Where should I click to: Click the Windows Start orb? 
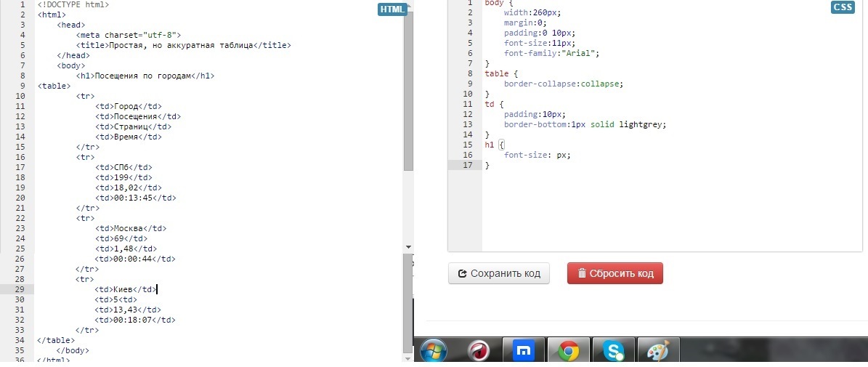tap(434, 352)
